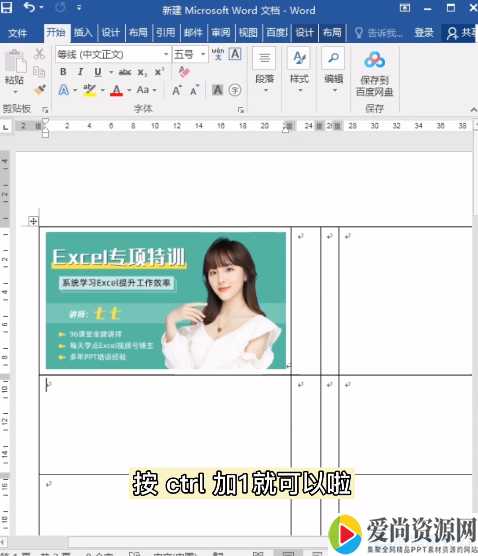Click the Redo icon in the title bar
This screenshot has width=478, height=556.
(60, 7)
